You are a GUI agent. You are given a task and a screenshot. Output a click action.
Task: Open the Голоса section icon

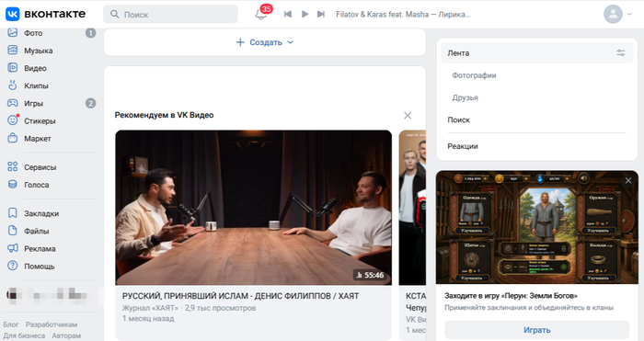pyautogui.click(x=13, y=184)
